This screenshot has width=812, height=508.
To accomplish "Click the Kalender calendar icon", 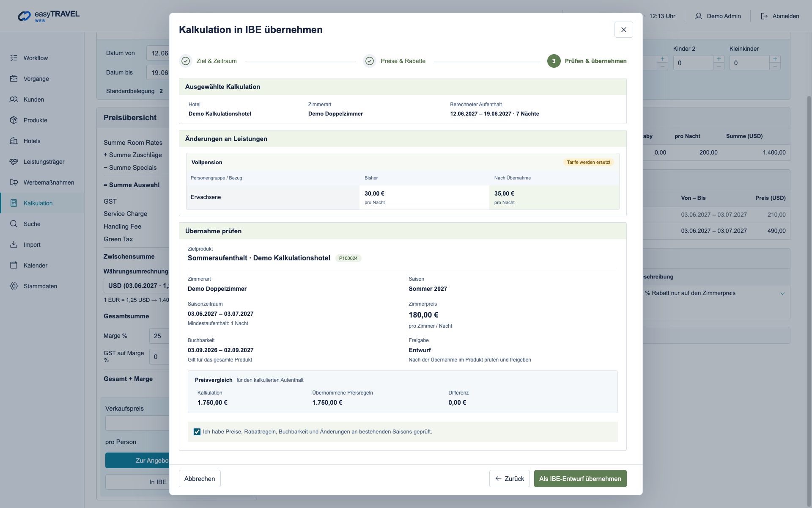I will [x=14, y=265].
